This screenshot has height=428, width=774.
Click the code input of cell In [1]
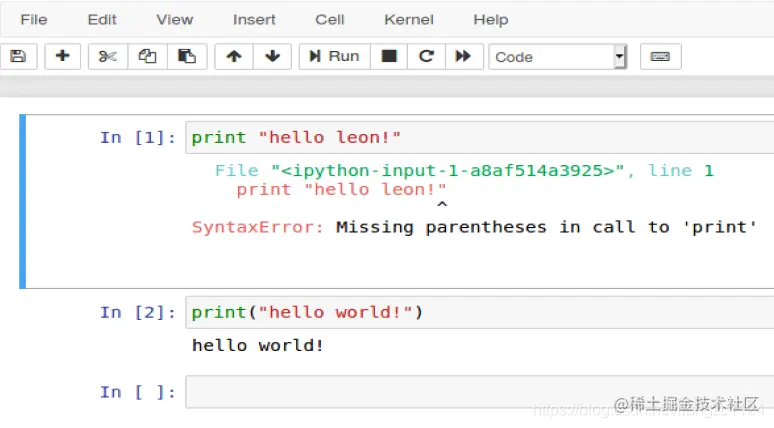pyautogui.click(x=479, y=138)
